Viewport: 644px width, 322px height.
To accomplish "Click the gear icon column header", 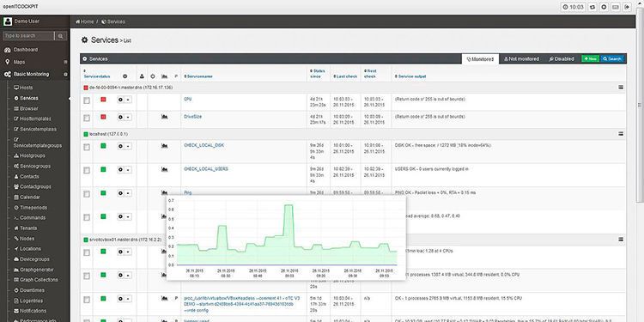I will (x=125, y=76).
